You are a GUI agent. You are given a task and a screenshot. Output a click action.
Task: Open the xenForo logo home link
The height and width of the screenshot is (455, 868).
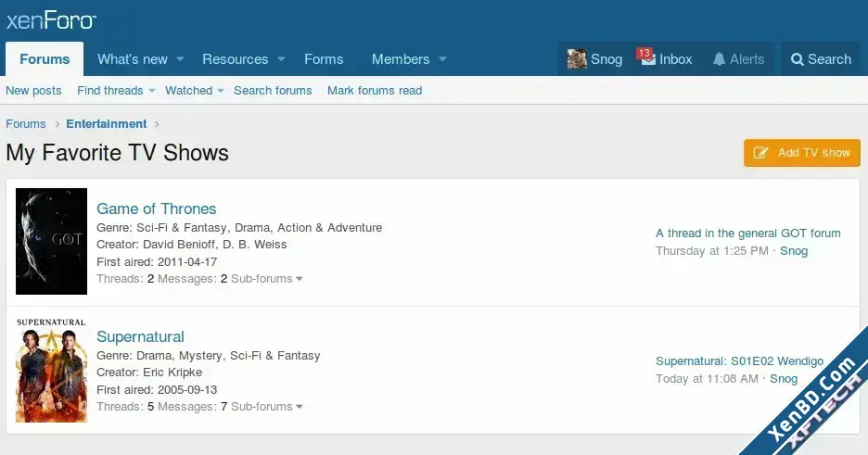pyautogui.click(x=51, y=21)
